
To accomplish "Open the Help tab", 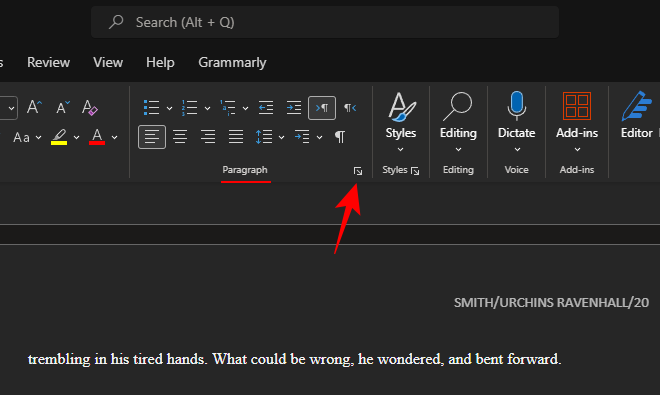I will click(160, 63).
